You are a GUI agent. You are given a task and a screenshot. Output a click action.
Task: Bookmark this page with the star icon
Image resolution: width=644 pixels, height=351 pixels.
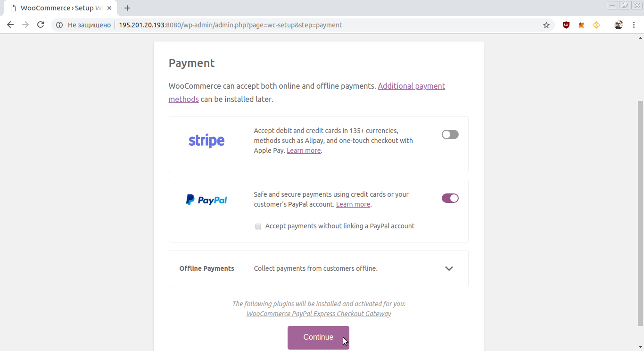coord(546,25)
